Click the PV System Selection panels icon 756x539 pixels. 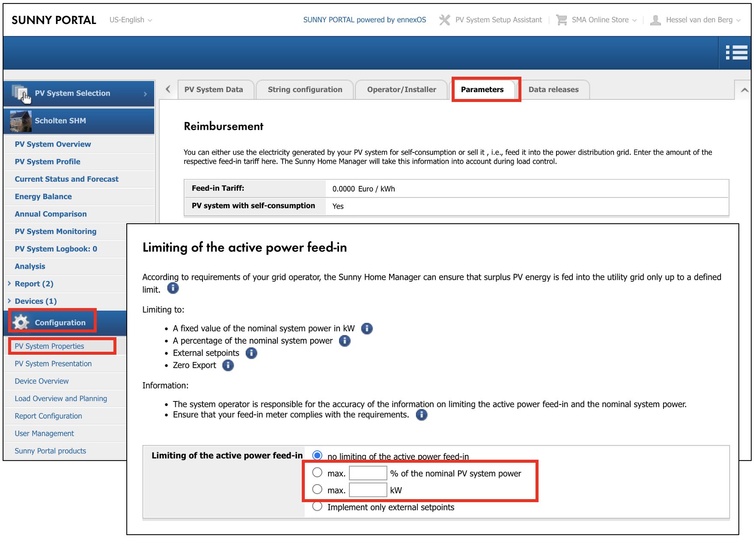(21, 91)
